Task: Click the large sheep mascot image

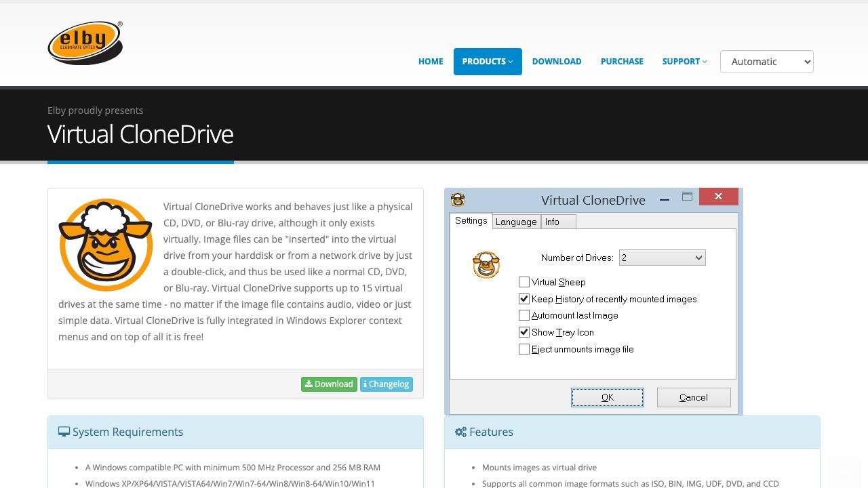Action: click(x=106, y=245)
